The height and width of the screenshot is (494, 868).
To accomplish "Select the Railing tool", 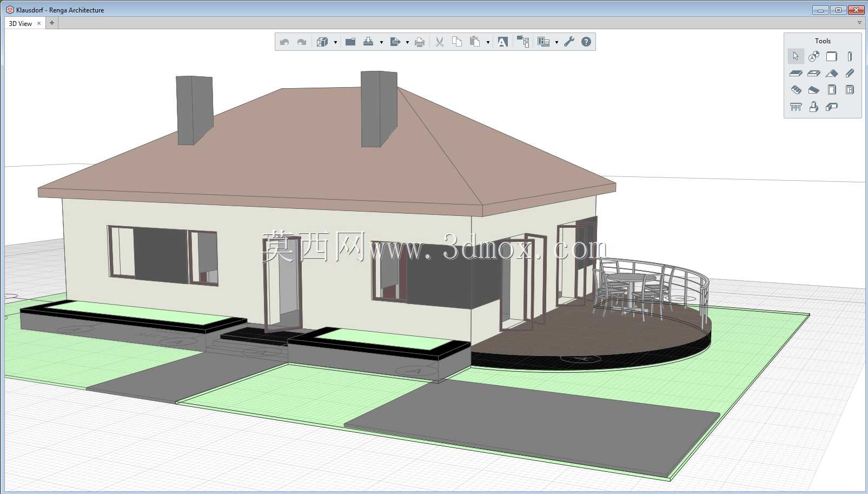I will click(796, 107).
